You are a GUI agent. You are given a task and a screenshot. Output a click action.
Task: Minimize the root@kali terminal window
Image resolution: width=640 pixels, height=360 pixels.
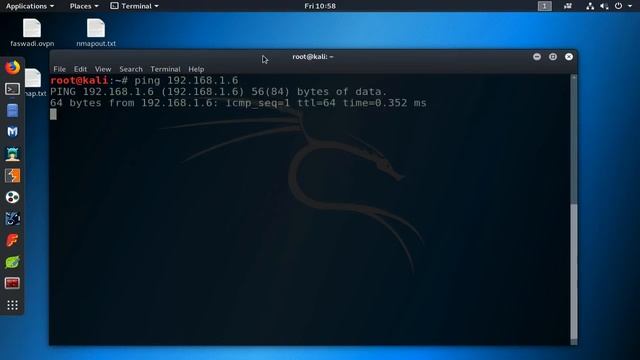(537, 57)
